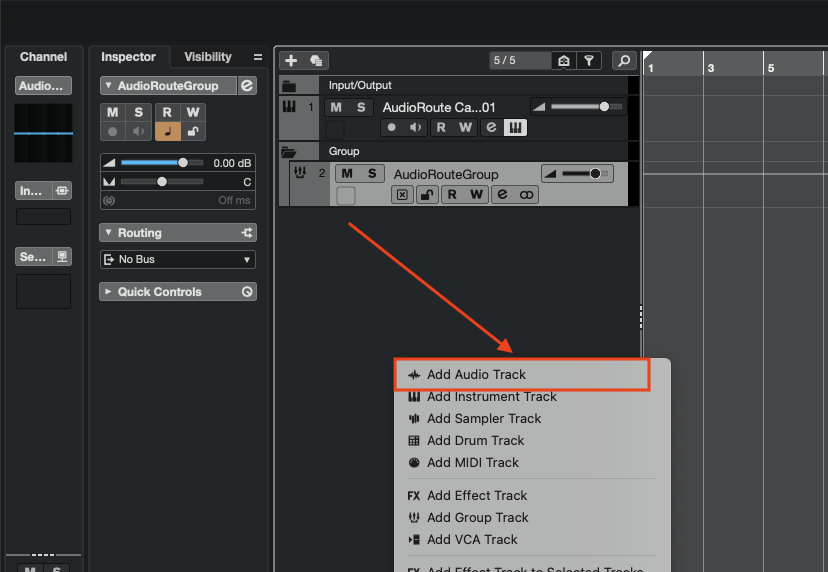The width and height of the screenshot is (828, 572).
Task: Choose Add Group Track from the menu
Action: 532,518
